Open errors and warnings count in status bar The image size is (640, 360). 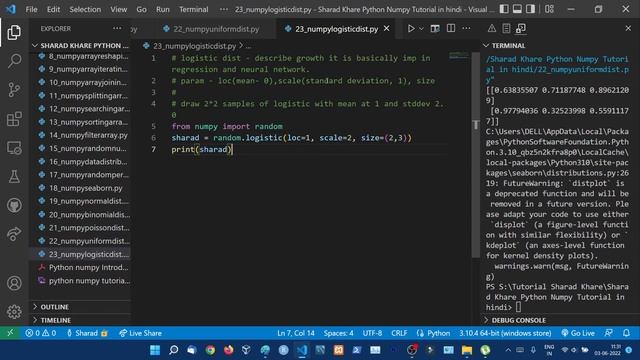tap(41, 333)
